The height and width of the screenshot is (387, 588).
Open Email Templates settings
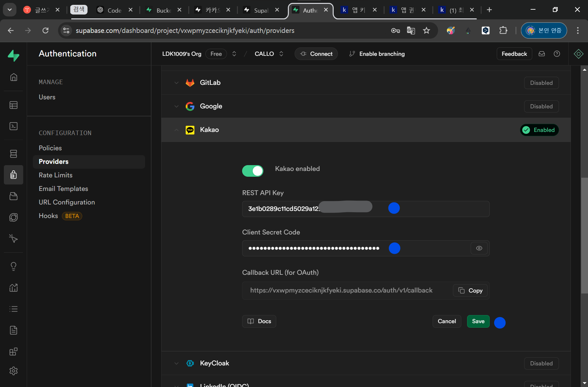click(64, 189)
